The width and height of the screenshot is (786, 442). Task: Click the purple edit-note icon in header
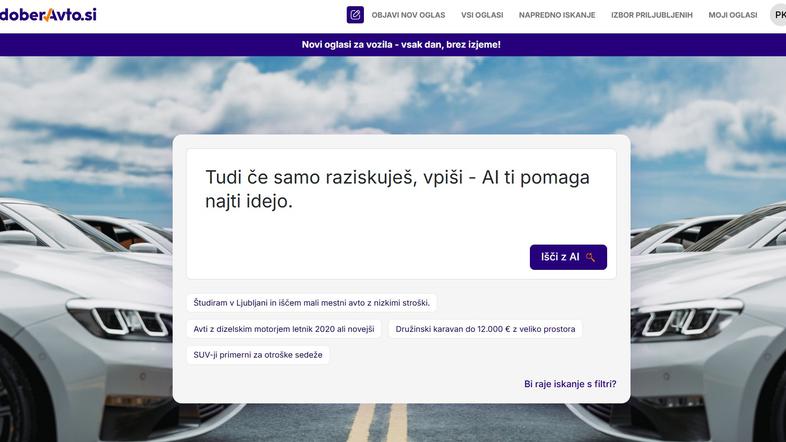355,15
